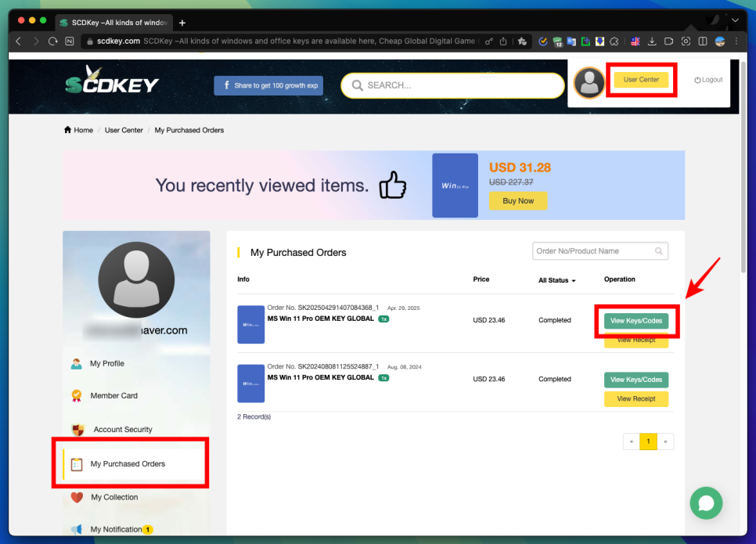756x544 pixels.
Task: Click the Logout link
Action: [708, 80]
